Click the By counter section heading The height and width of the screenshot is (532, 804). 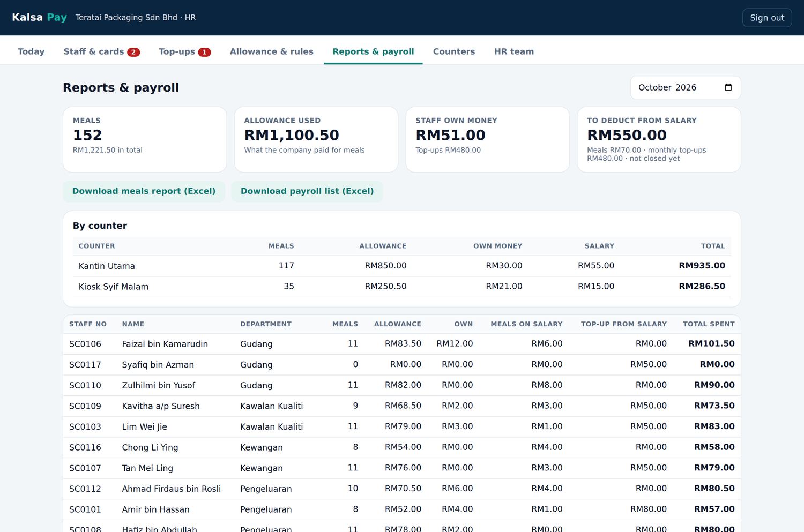[100, 226]
